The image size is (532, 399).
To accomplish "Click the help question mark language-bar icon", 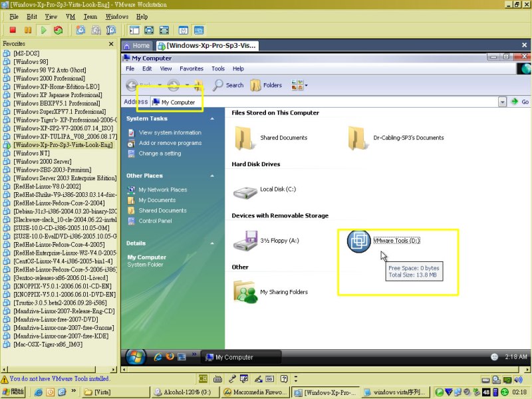I will (x=284, y=379).
